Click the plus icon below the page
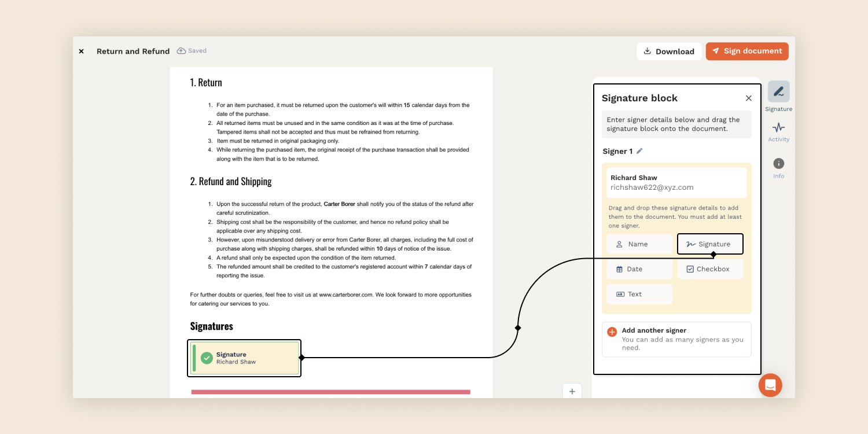The width and height of the screenshot is (868, 434). 572,391
